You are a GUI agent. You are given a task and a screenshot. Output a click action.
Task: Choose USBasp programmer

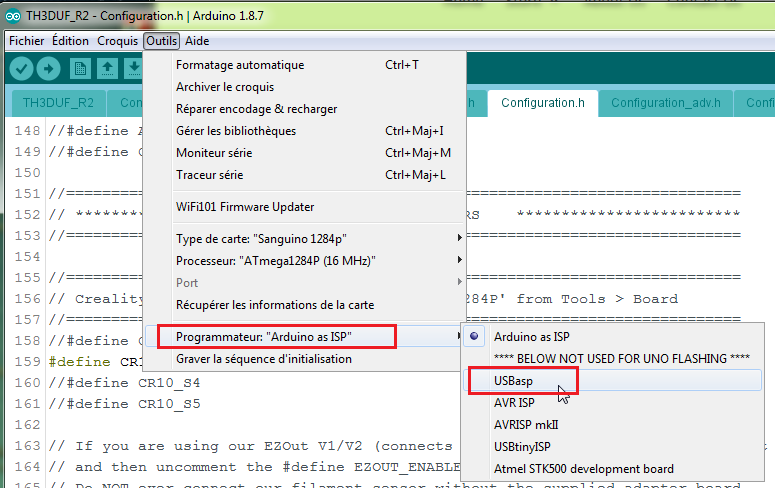(x=613, y=381)
